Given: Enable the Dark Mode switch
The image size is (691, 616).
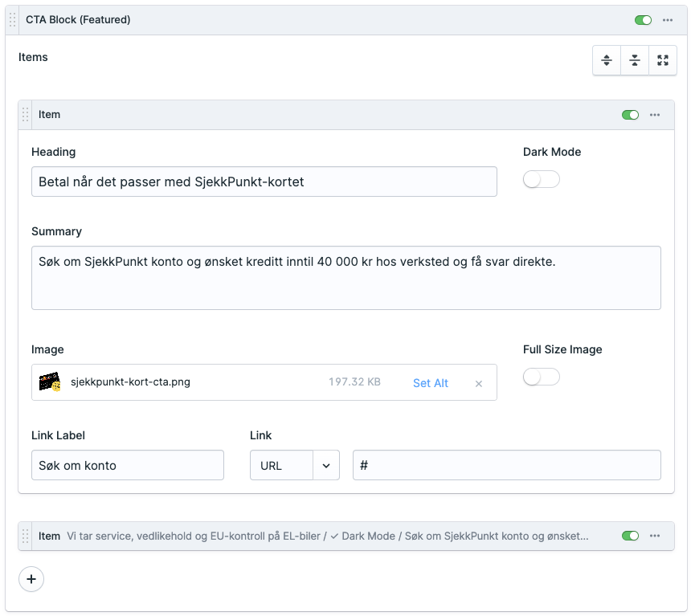Looking at the screenshot, I should (x=541, y=180).
